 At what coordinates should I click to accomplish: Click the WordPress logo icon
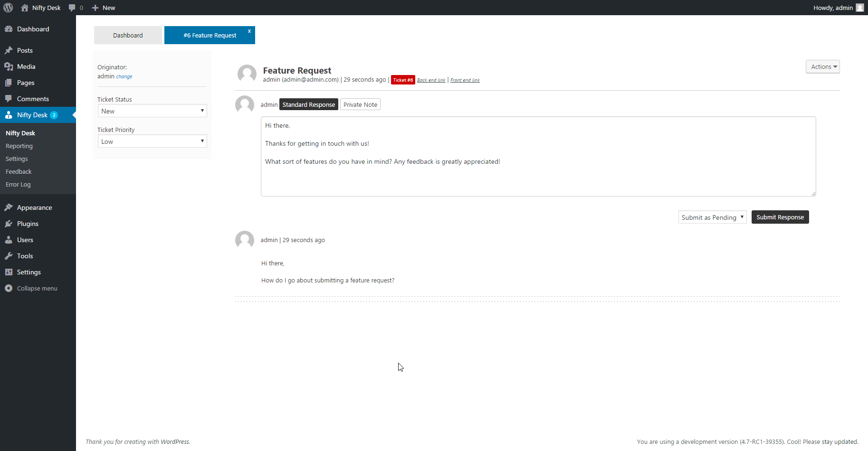8,8
